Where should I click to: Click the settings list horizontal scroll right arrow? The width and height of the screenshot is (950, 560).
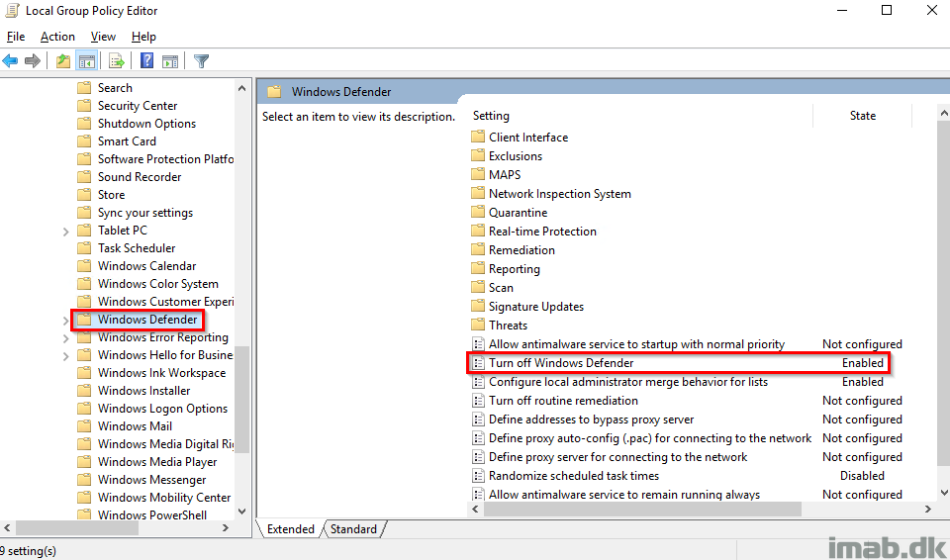click(927, 510)
